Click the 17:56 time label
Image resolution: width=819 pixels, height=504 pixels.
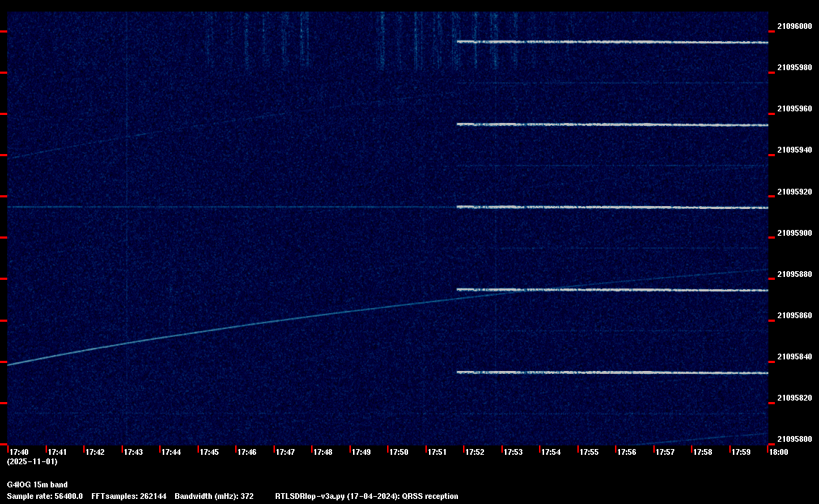(x=627, y=452)
